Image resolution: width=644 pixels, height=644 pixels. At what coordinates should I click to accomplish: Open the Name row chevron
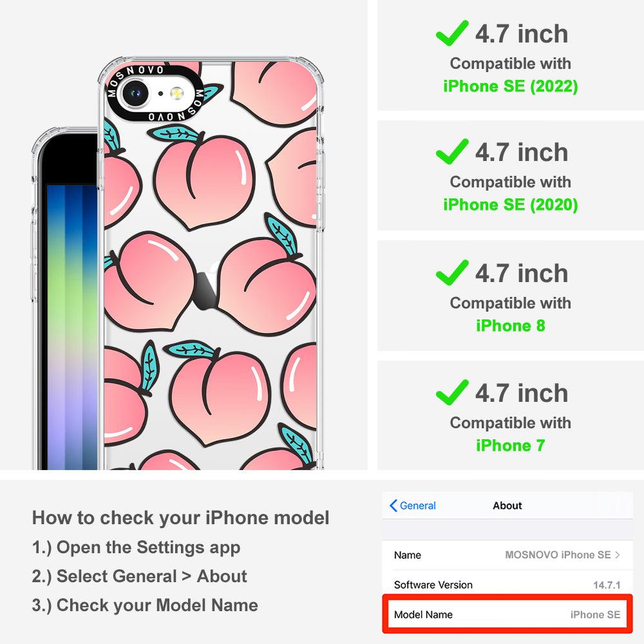tap(618, 555)
